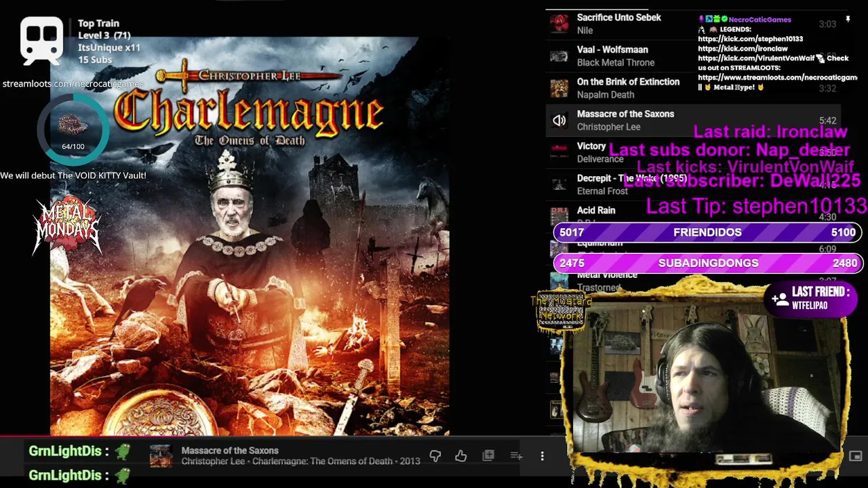Click the 64/100 circular progress ring
Viewport: 868px width, 488px height.
[x=73, y=129]
